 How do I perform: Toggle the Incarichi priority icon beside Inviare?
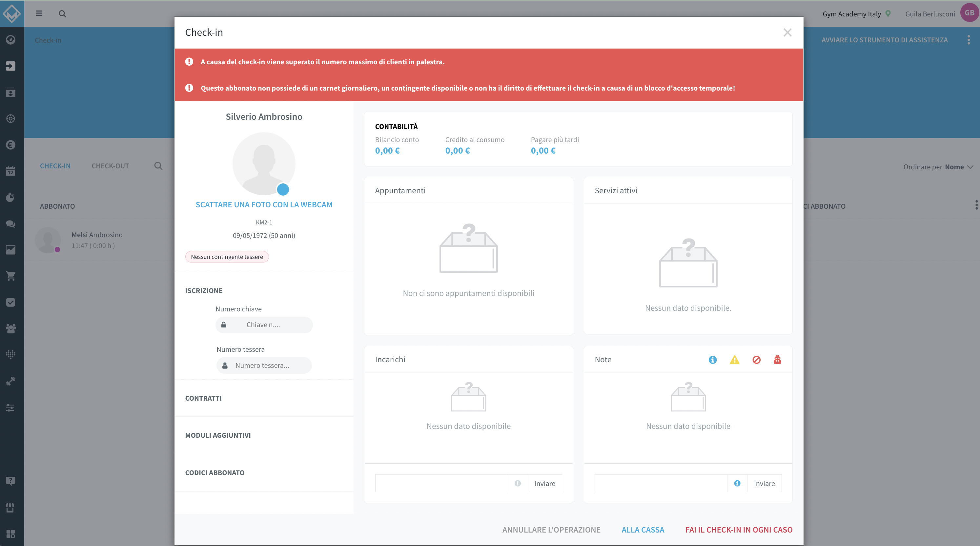(518, 483)
